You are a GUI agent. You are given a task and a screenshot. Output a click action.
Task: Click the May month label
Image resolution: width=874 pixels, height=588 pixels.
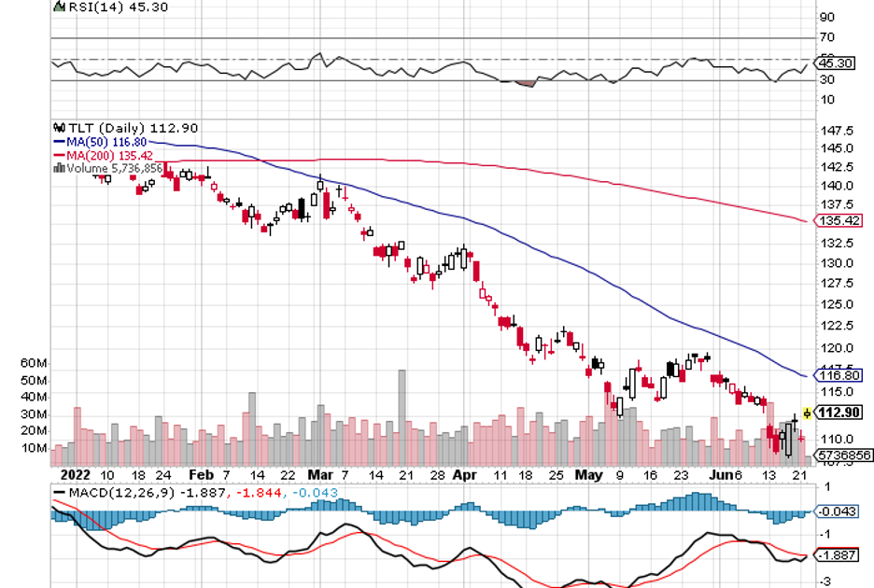588,475
